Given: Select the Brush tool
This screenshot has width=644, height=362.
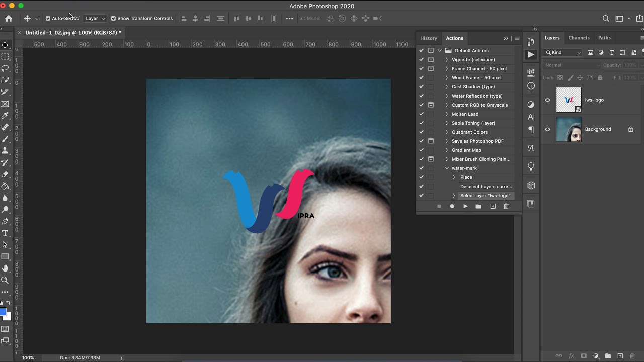Looking at the screenshot, I should [x=5, y=139].
